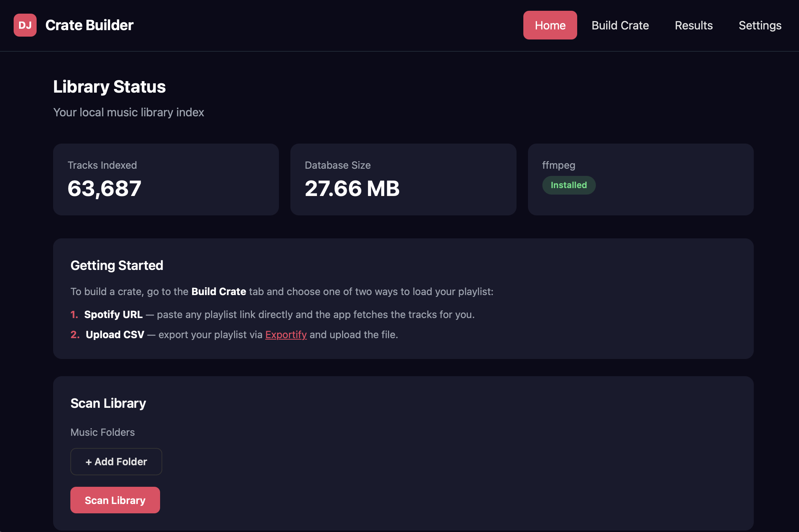799x532 pixels.
Task: Click the ffmpeg Installed status badge
Action: tap(569, 185)
